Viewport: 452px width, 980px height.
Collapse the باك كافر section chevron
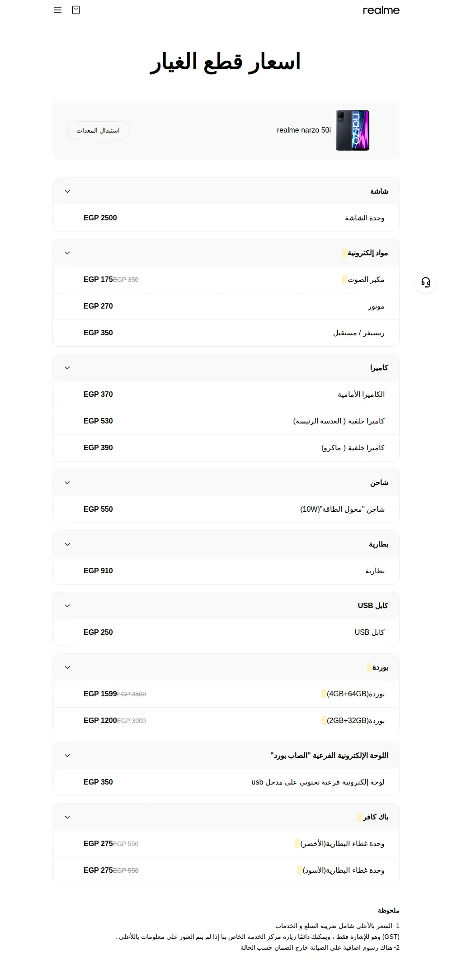67,817
